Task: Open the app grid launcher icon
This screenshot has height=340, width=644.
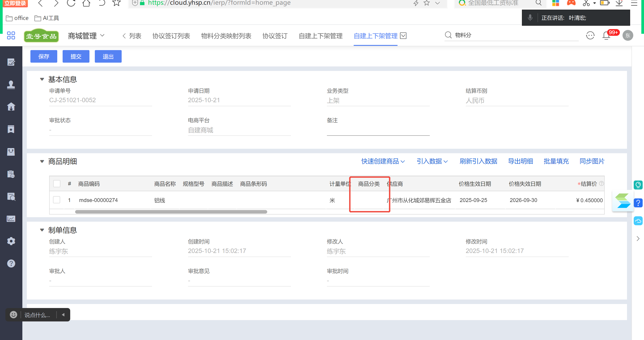Action: pyautogui.click(x=11, y=36)
